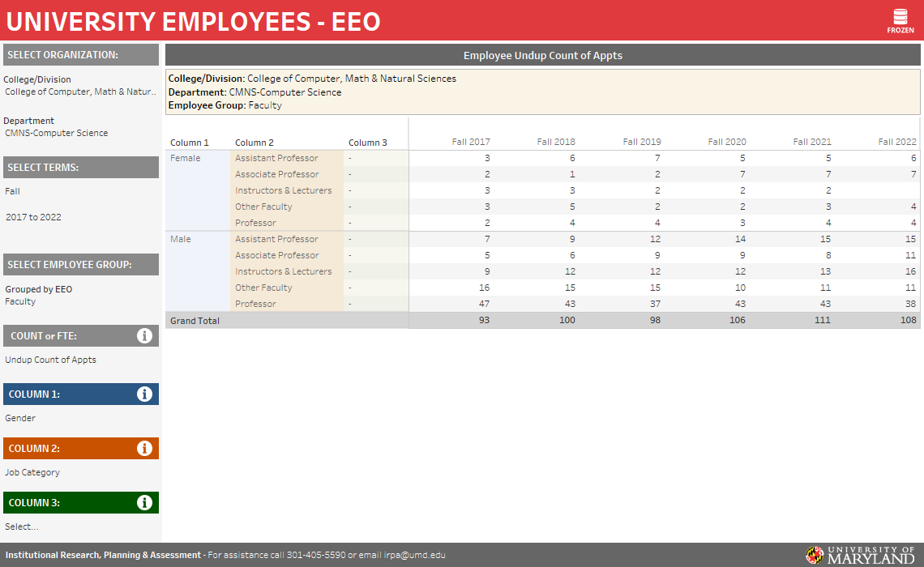Open the COUNT or FTE info icon
Image resolution: width=924 pixels, height=567 pixels.
pos(144,335)
